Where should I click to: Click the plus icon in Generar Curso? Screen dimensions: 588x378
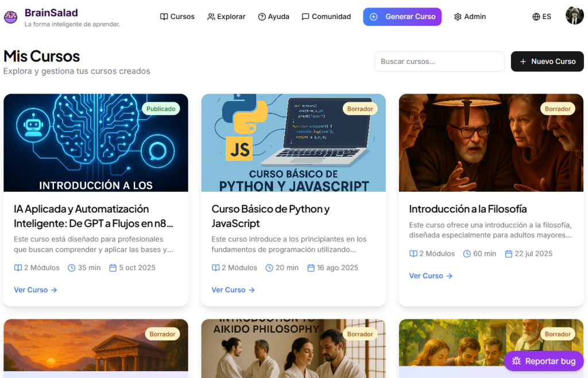[373, 17]
